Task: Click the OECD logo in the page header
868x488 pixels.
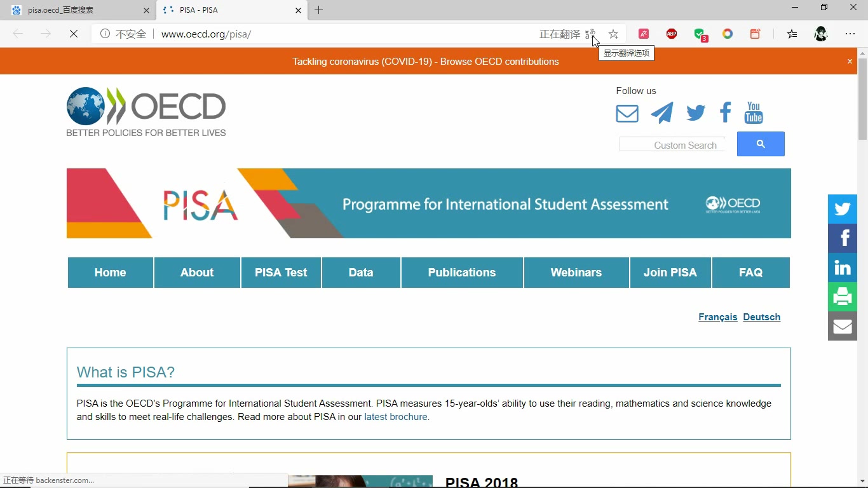Action: tap(146, 112)
